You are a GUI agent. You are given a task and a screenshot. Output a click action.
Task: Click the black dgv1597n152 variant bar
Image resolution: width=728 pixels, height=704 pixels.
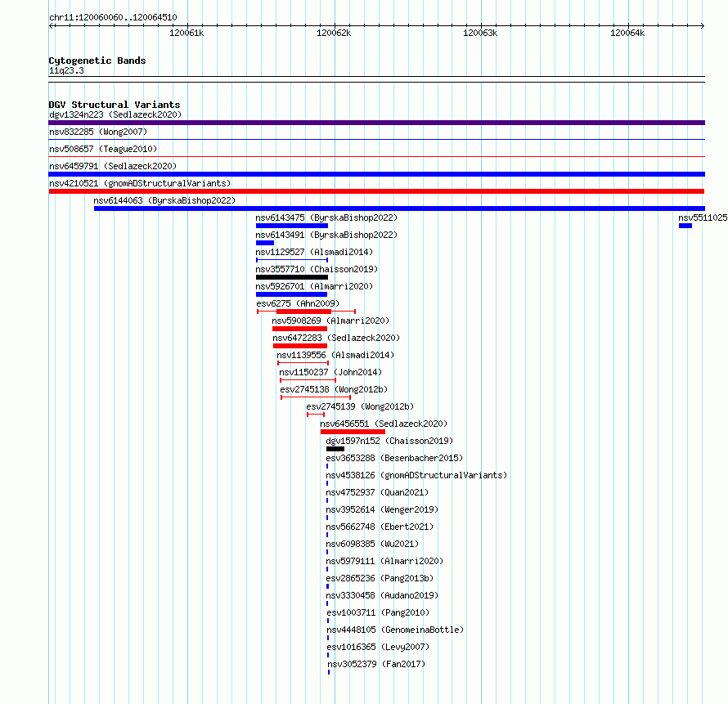pos(335,449)
